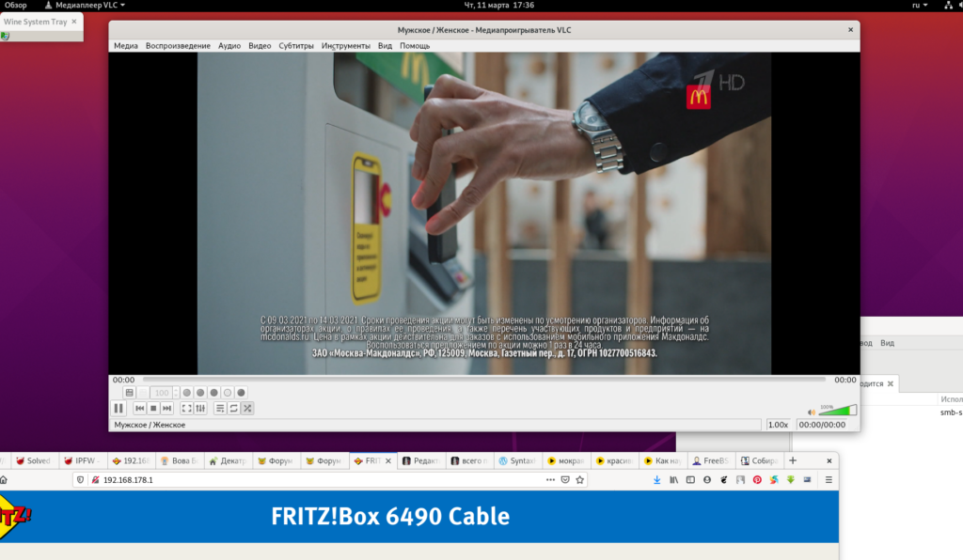
Task: Click the teletext page number 100 field
Action: point(162,393)
